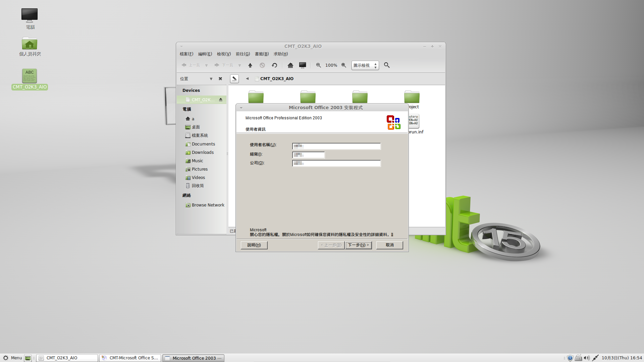Select Downloads in the sidebar
Screen dimensions: 644x362
202,153
